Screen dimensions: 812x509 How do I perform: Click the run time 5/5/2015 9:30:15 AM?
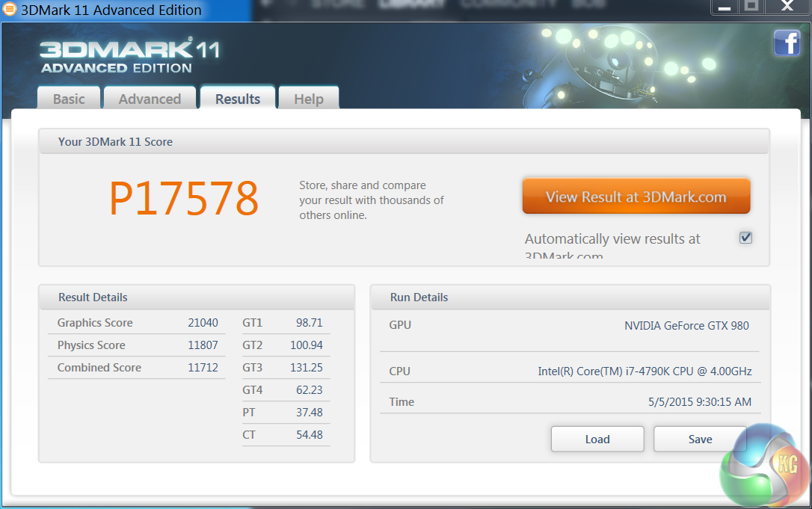(700, 401)
